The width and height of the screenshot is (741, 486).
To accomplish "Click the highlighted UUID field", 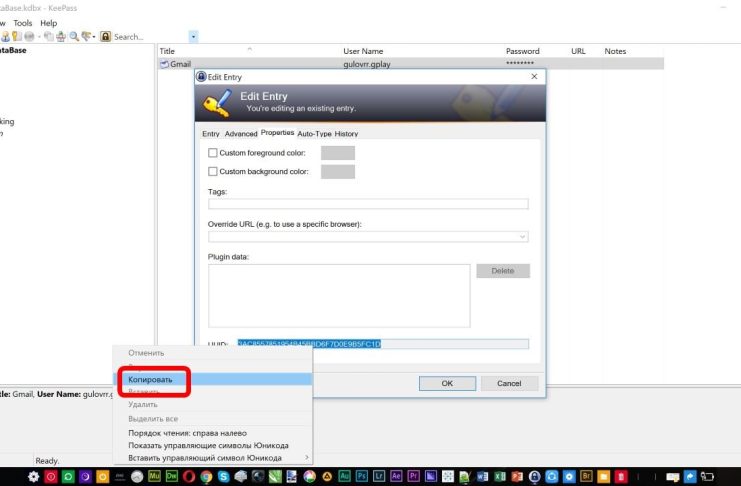I will point(383,344).
